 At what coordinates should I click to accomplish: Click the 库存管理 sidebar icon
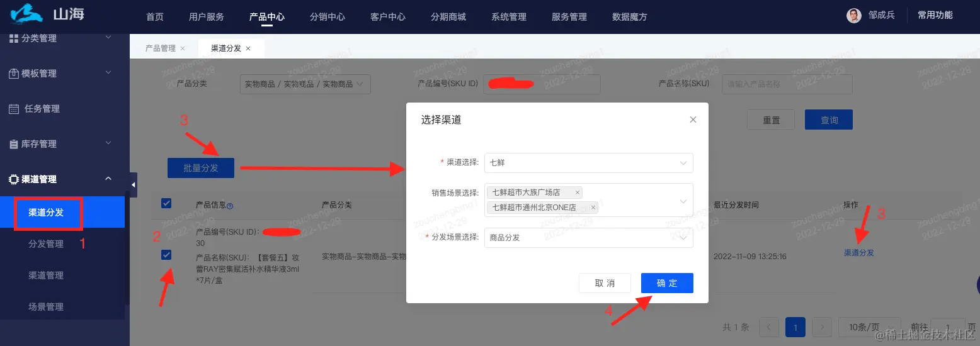coord(14,144)
